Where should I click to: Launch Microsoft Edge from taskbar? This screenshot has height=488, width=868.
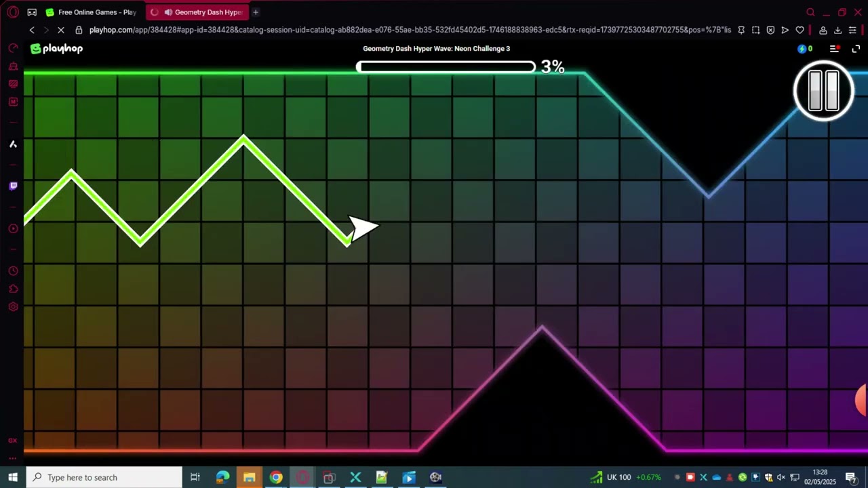pyautogui.click(x=222, y=477)
